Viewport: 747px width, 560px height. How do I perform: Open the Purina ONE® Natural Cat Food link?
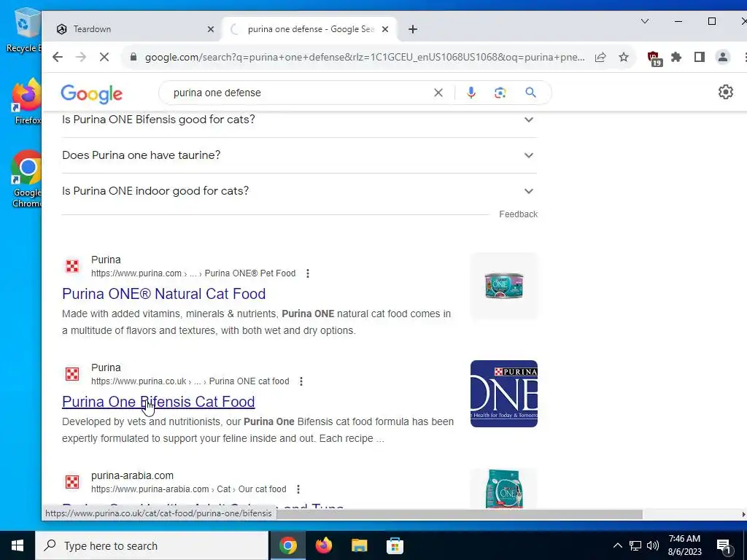(x=164, y=294)
